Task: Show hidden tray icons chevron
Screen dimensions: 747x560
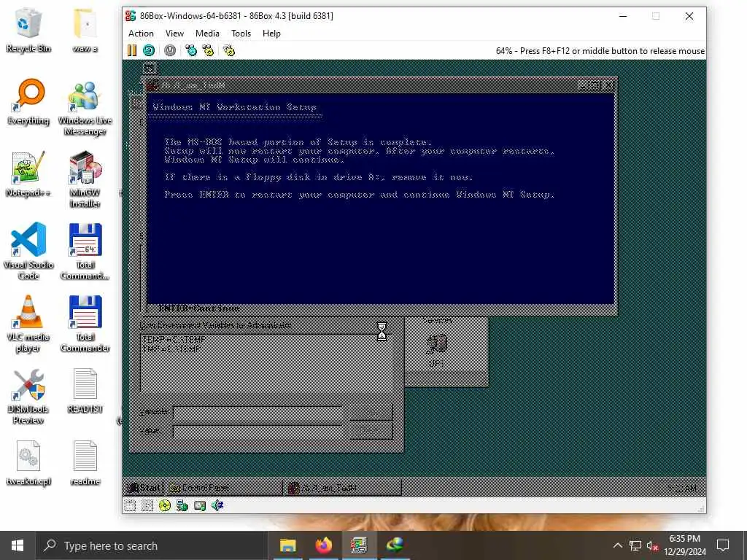Action: point(617,545)
